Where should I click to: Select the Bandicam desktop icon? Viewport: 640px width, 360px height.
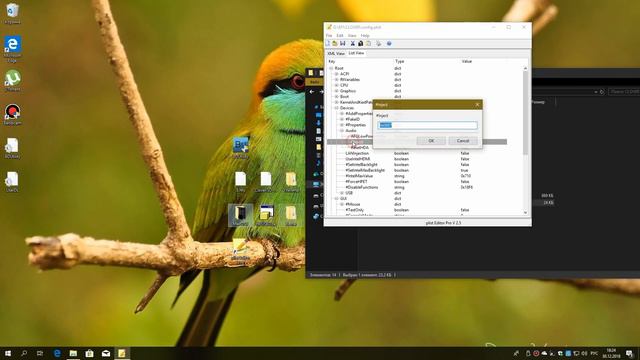tap(12, 114)
